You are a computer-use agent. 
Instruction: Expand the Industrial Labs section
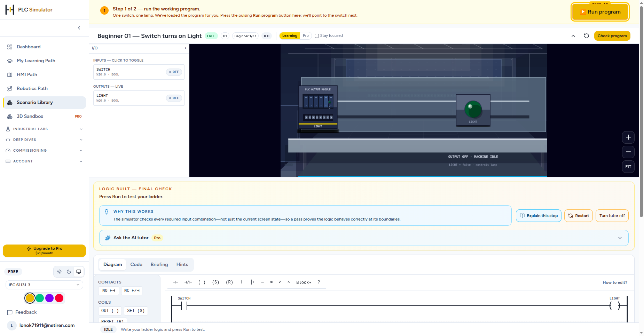click(44, 129)
